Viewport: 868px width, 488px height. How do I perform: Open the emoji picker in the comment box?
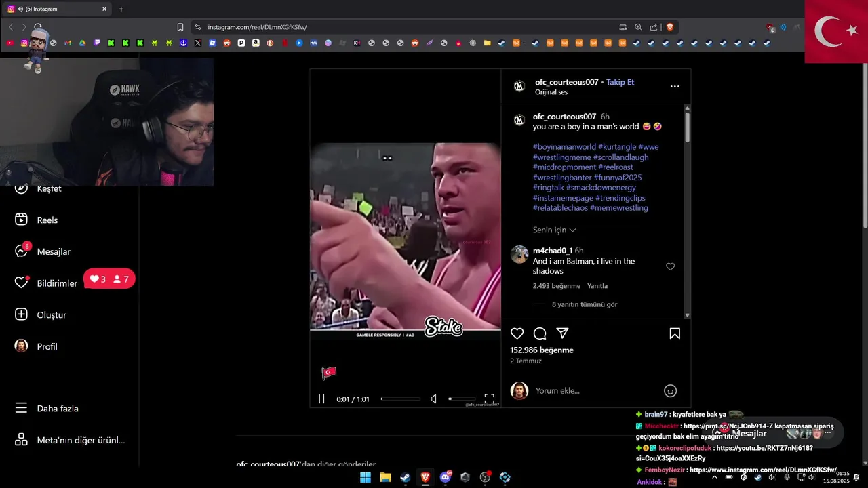[x=670, y=390]
